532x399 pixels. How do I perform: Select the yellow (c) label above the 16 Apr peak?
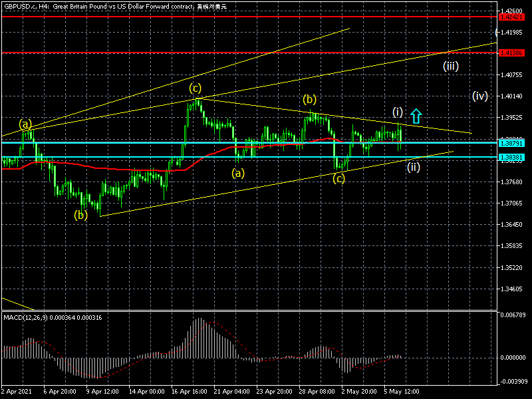point(196,88)
